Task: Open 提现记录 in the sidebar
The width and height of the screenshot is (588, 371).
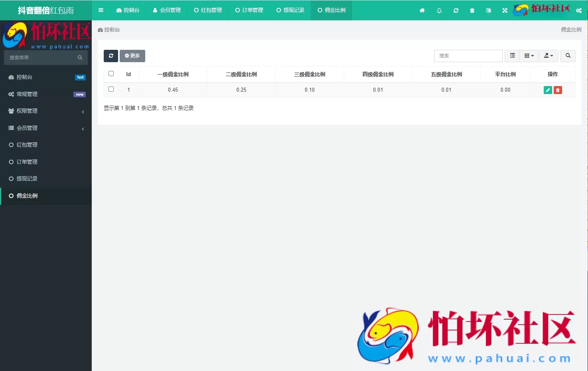Action: [46, 179]
